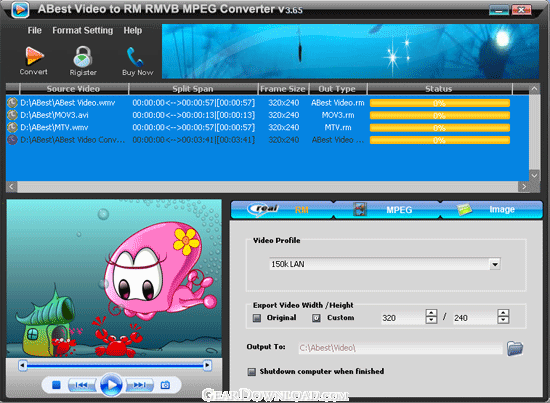The image size is (550, 403).
Task: Click file icon beside MOV3.avi
Action: point(12,115)
